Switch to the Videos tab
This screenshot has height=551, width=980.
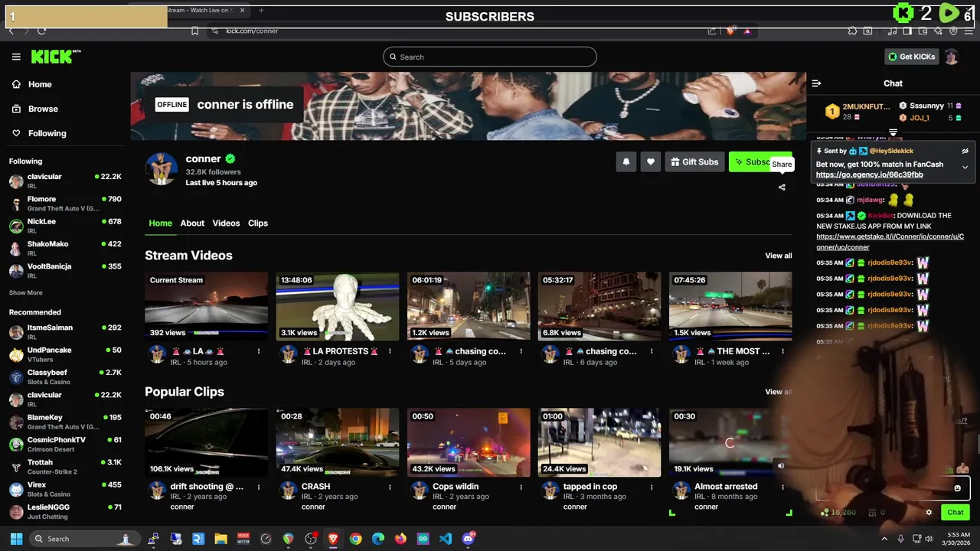226,223
